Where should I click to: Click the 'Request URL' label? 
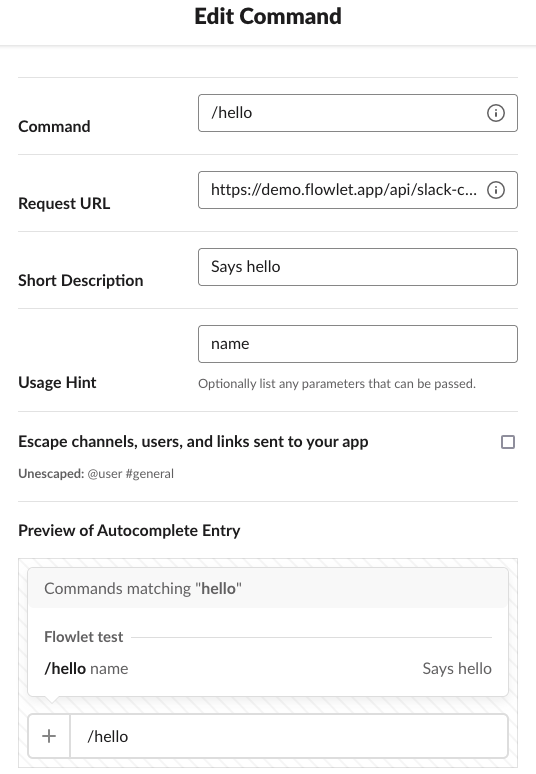(64, 203)
